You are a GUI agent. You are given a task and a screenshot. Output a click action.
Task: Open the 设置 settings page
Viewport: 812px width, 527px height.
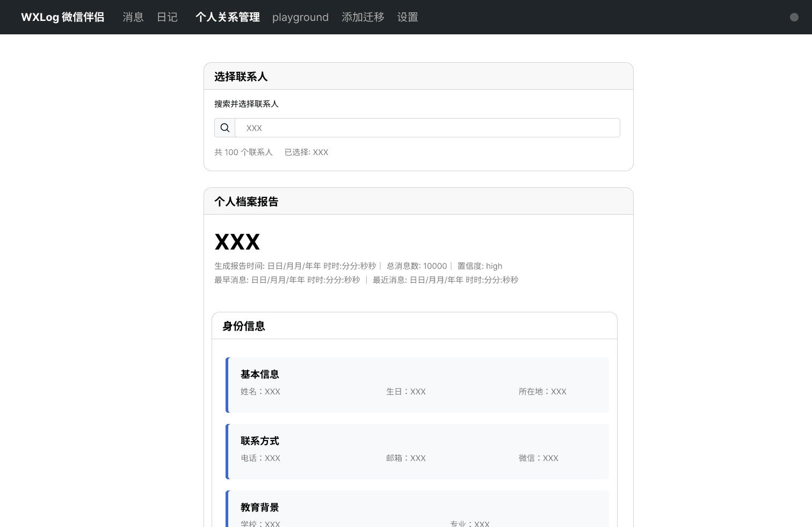tap(408, 17)
